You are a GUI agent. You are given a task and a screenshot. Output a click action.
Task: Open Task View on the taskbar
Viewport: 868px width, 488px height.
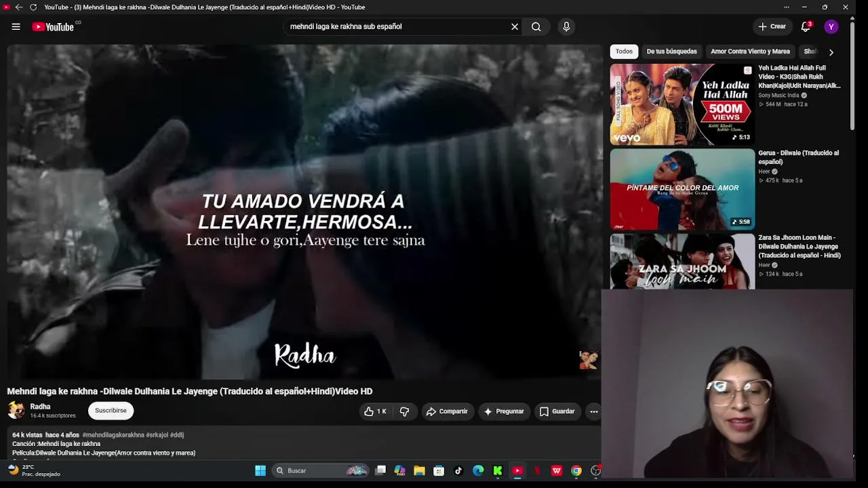coord(380,470)
